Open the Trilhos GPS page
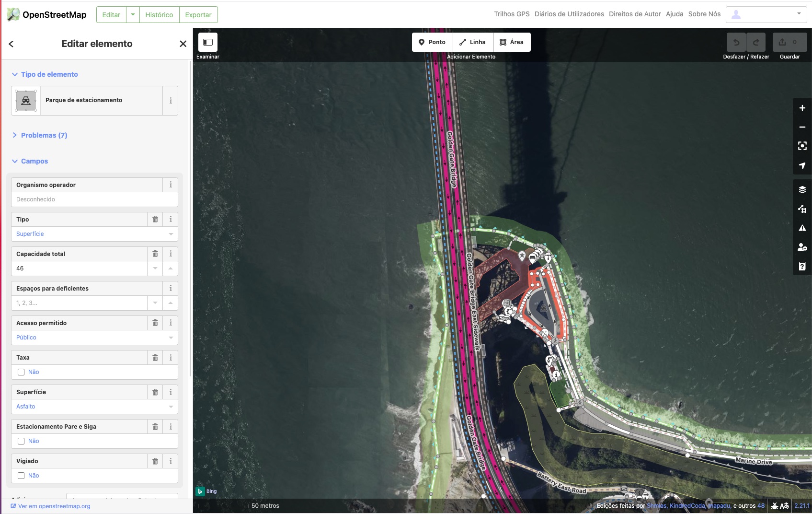Screen dimensions: 812x514 tap(512, 14)
